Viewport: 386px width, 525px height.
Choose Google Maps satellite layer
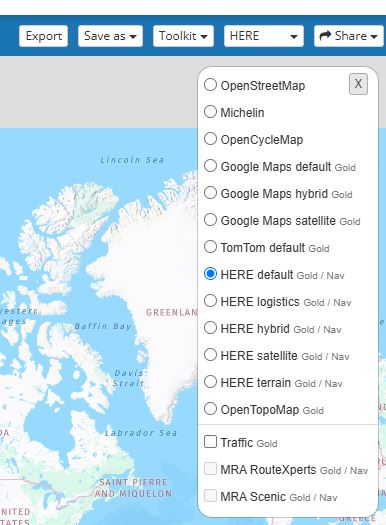coord(210,220)
